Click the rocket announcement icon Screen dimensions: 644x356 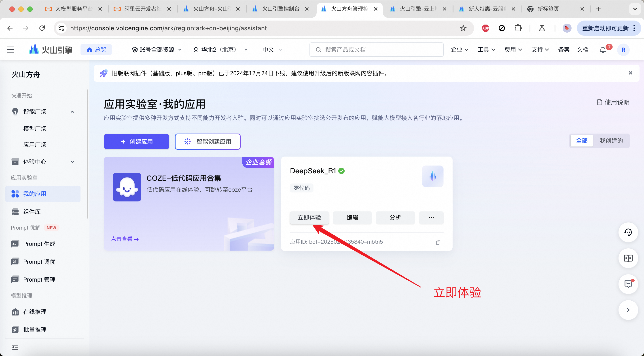(103, 73)
